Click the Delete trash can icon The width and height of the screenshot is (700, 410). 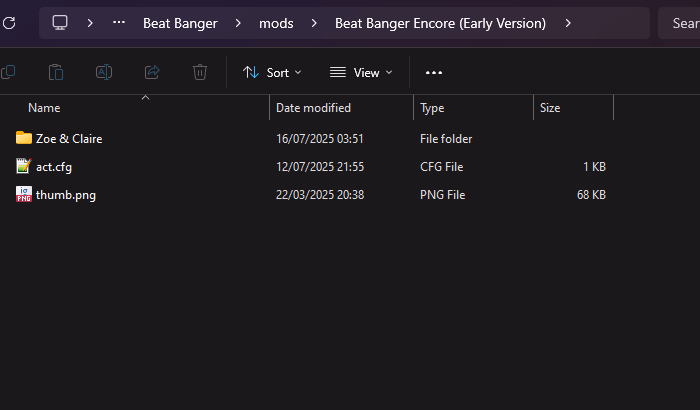coord(200,72)
